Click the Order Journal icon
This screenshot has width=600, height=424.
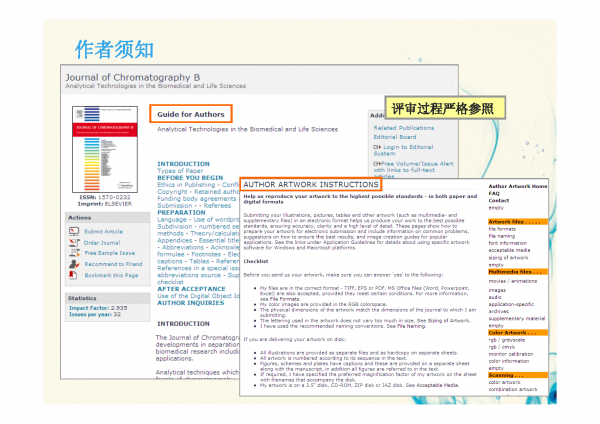click(x=74, y=242)
